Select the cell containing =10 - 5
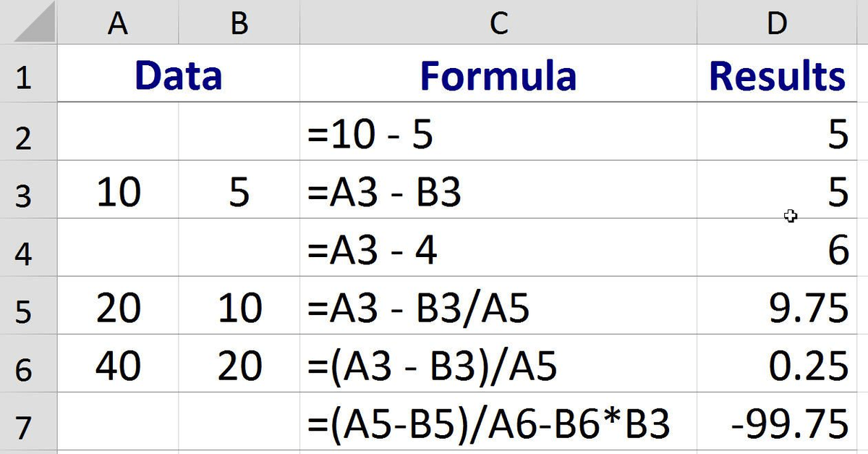 (498, 135)
